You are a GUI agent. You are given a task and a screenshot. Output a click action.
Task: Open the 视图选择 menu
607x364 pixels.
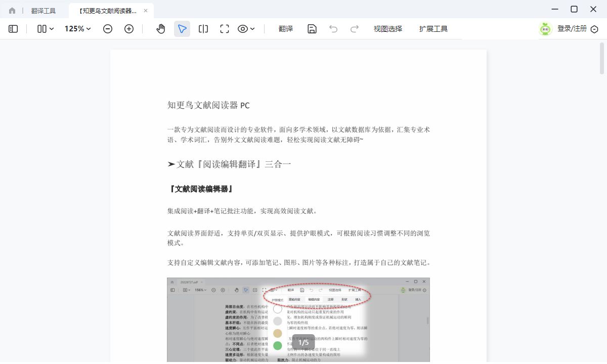pos(388,29)
